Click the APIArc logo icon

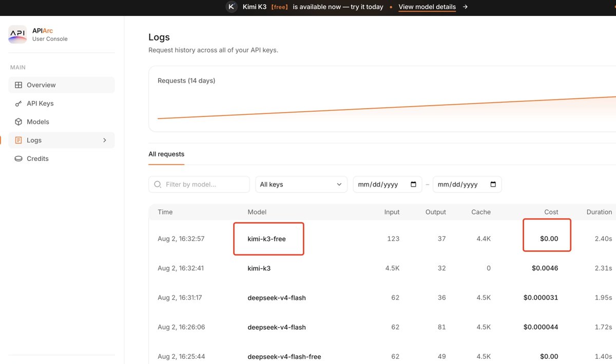pyautogui.click(x=17, y=34)
